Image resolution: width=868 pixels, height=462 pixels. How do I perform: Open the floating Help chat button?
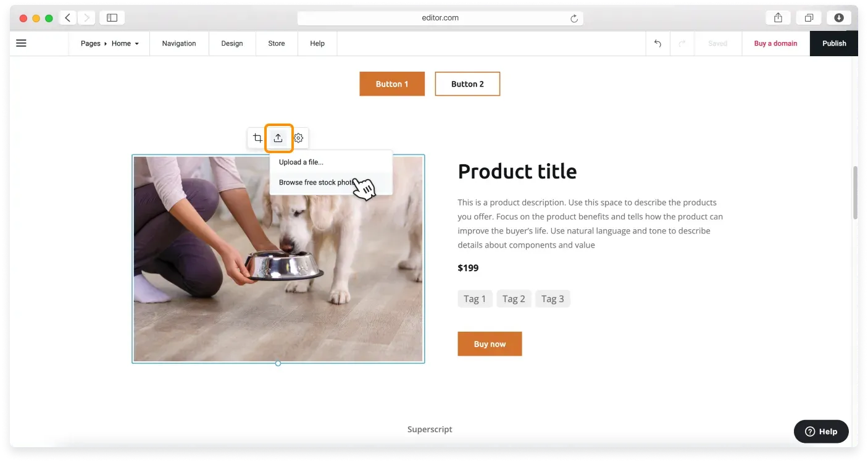[x=821, y=432]
